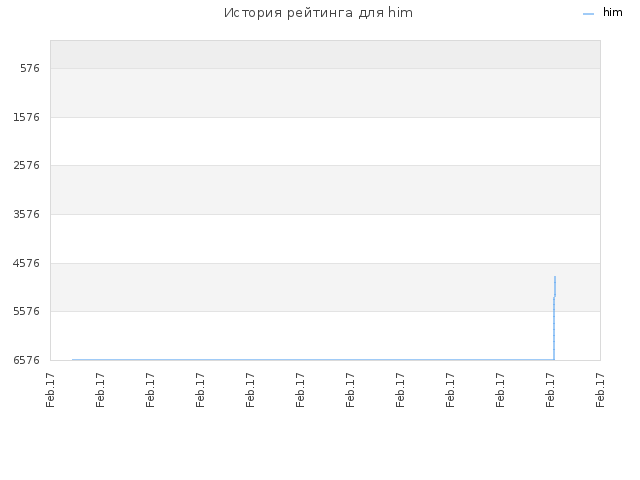Click the rightmost Feb.17 x-axis label

600,390
